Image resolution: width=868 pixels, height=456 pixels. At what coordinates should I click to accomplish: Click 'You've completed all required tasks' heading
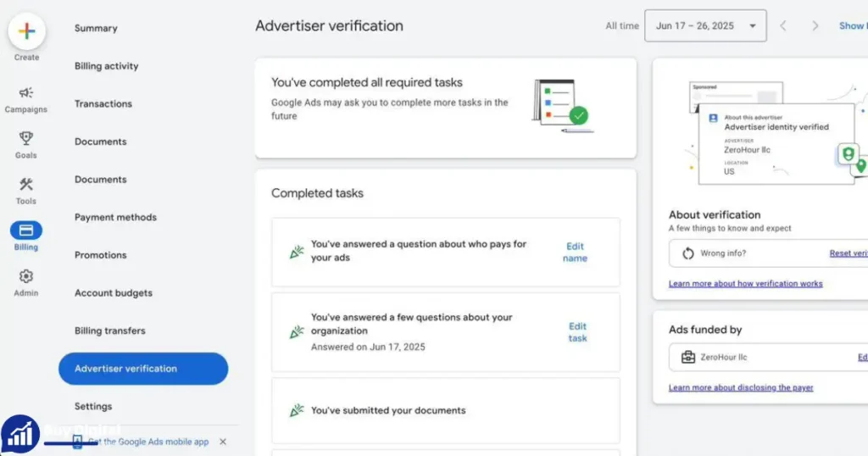[x=366, y=82]
